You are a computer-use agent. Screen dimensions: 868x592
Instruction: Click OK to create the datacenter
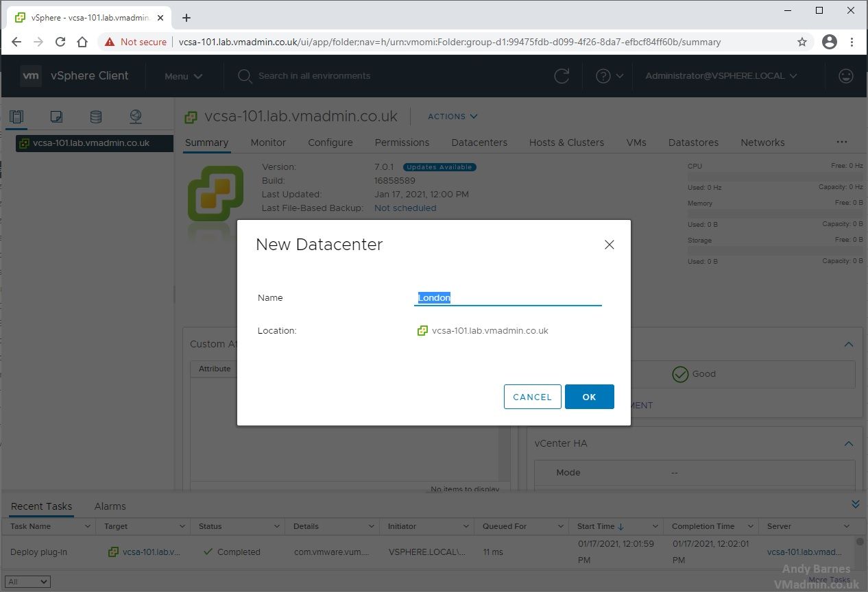[x=589, y=397]
